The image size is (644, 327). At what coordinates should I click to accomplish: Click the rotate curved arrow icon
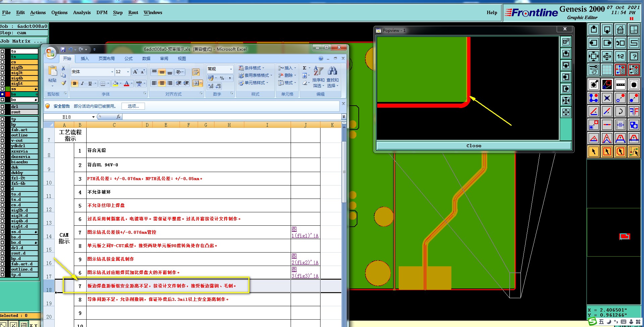click(x=621, y=111)
